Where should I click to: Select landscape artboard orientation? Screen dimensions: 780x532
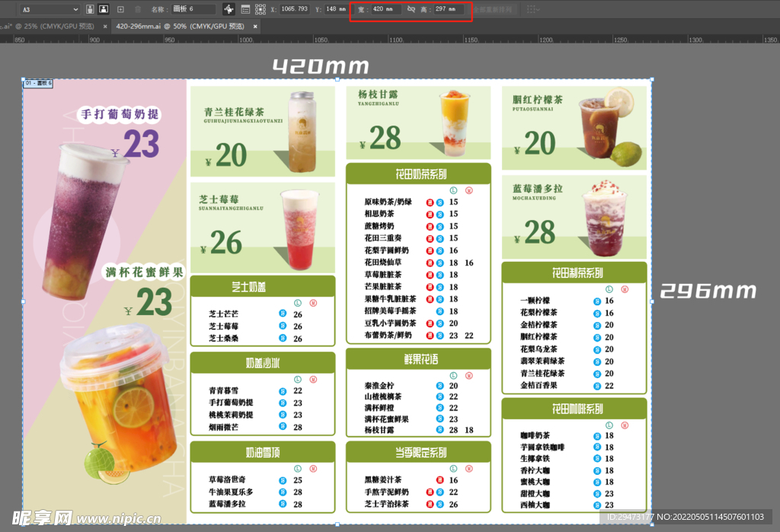pyautogui.click(x=104, y=9)
